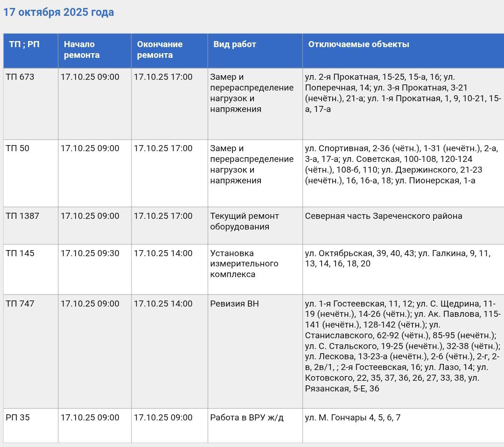Click start time 17.10.25 09:30 for ТП 145
This screenshot has width=504, height=447.
[90, 254]
